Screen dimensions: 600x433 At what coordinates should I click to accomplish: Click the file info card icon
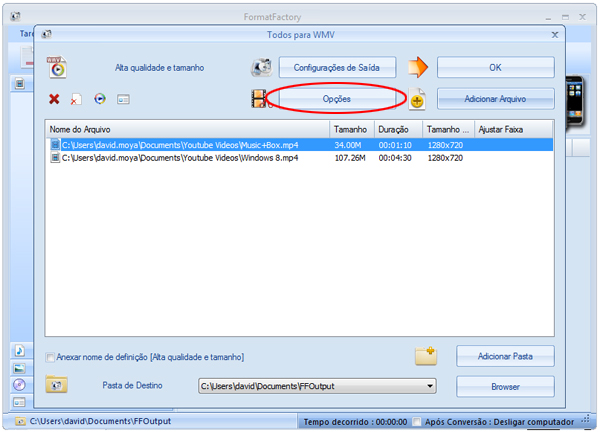point(124,99)
